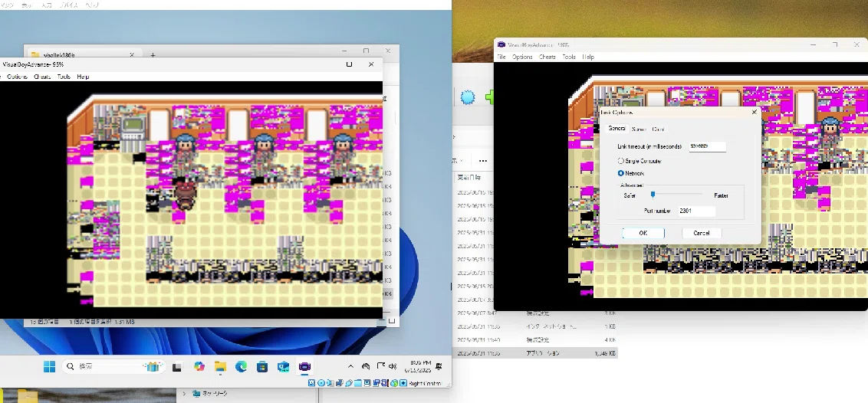Click the blue globe toolbar icon
868x403 pixels.
468,98
